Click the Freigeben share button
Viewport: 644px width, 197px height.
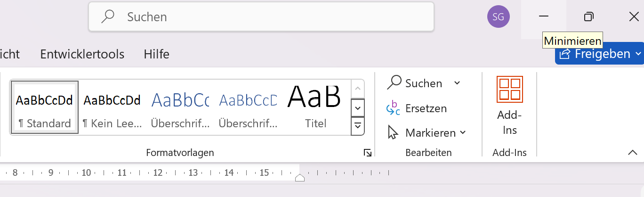[x=595, y=54]
